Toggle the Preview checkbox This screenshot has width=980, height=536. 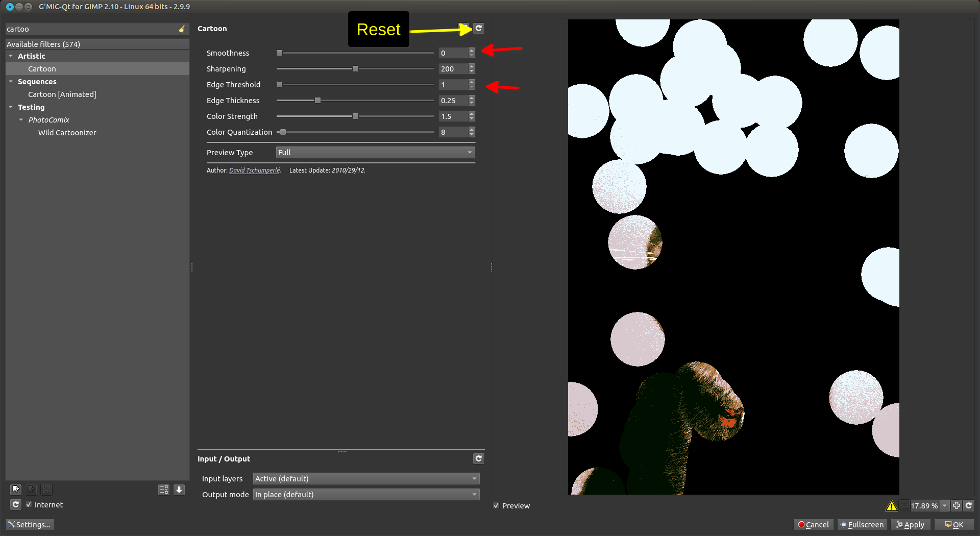coord(496,505)
